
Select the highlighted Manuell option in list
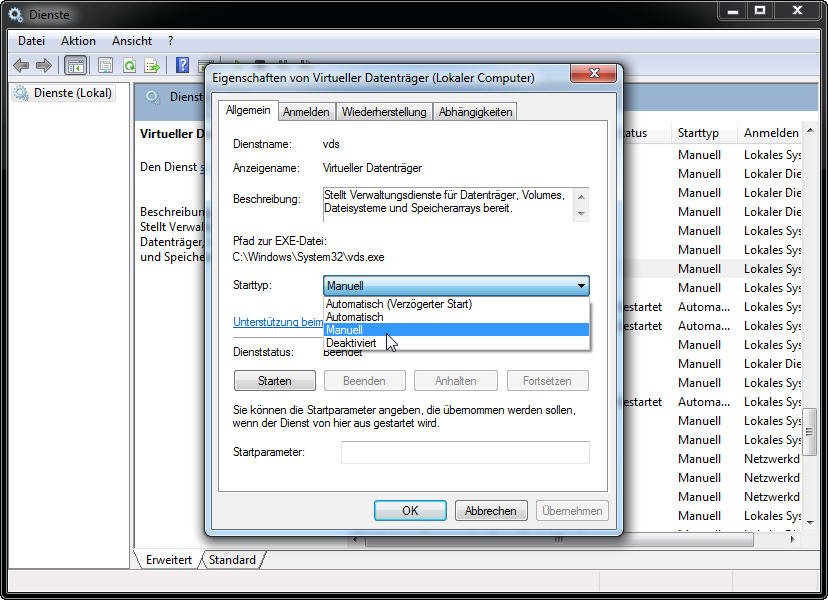(x=456, y=330)
